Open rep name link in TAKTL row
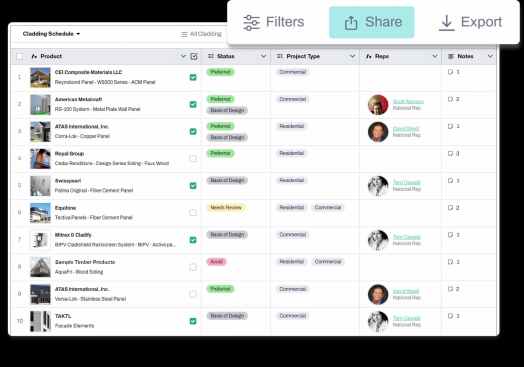Screen dimensions: 524x367 coord(406,318)
